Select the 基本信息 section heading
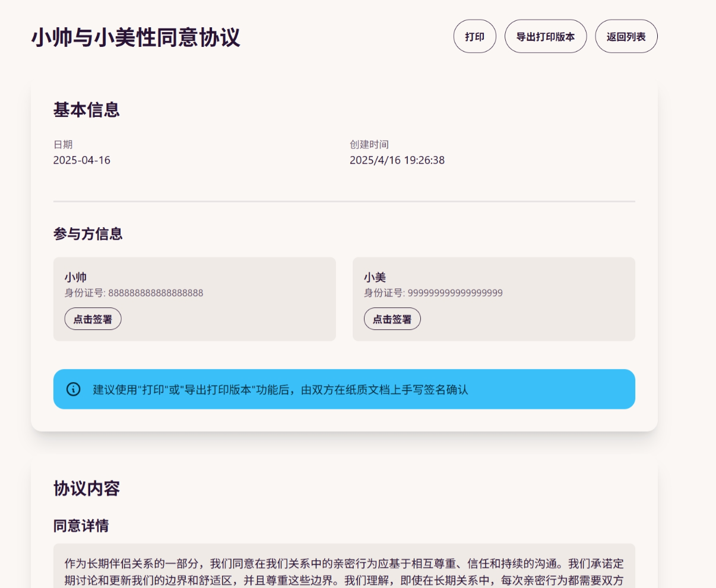Image resolution: width=716 pixels, height=588 pixels. point(87,110)
